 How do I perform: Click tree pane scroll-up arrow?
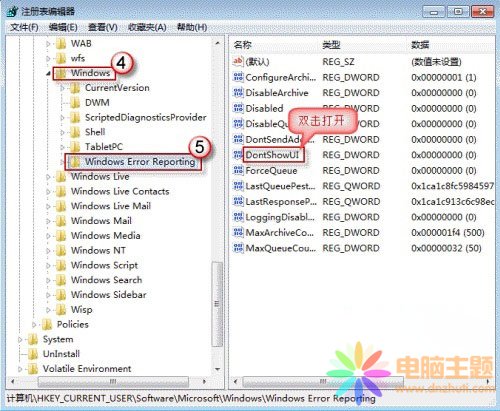pos(217,43)
